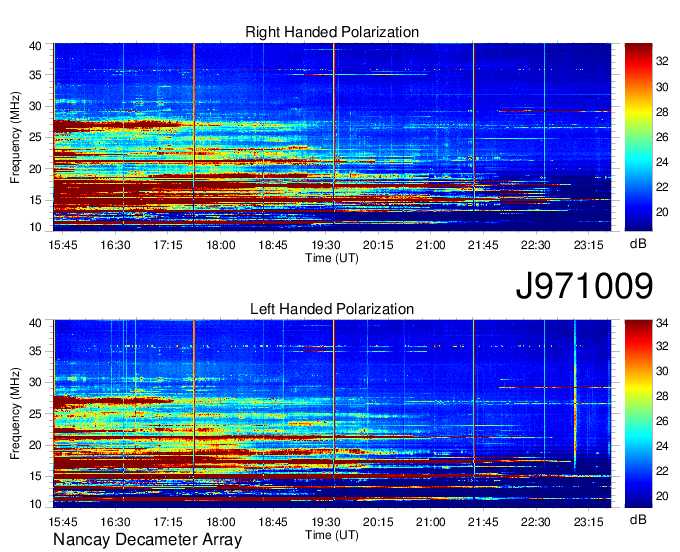Click the 18:45 time tick on upper plot
680x552 pixels.
(x=273, y=245)
